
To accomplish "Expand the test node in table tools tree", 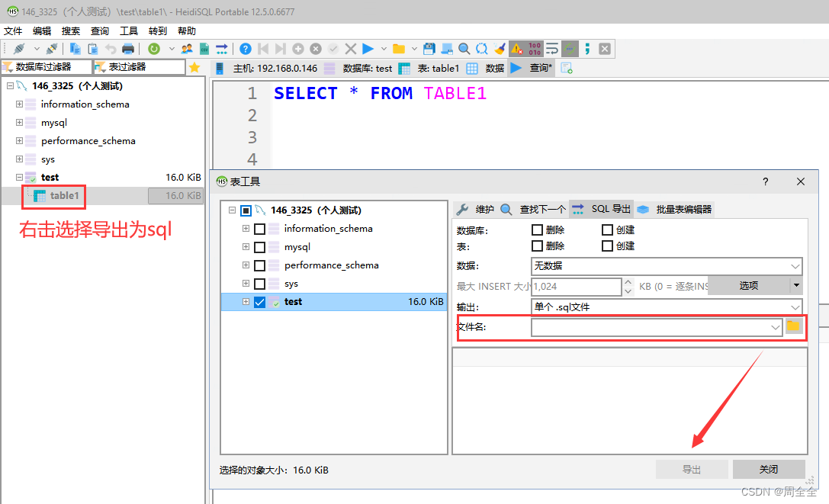I will coord(246,301).
